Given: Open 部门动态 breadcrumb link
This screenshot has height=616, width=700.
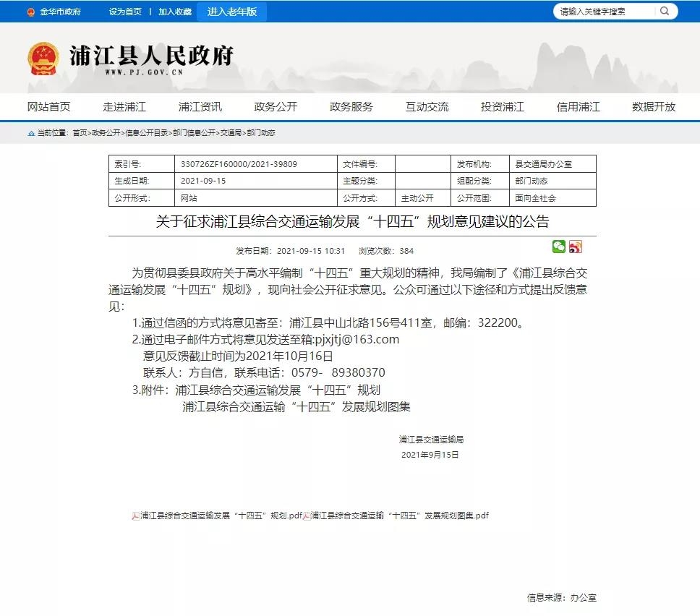Looking at the screenshot, I should (261, 133).
